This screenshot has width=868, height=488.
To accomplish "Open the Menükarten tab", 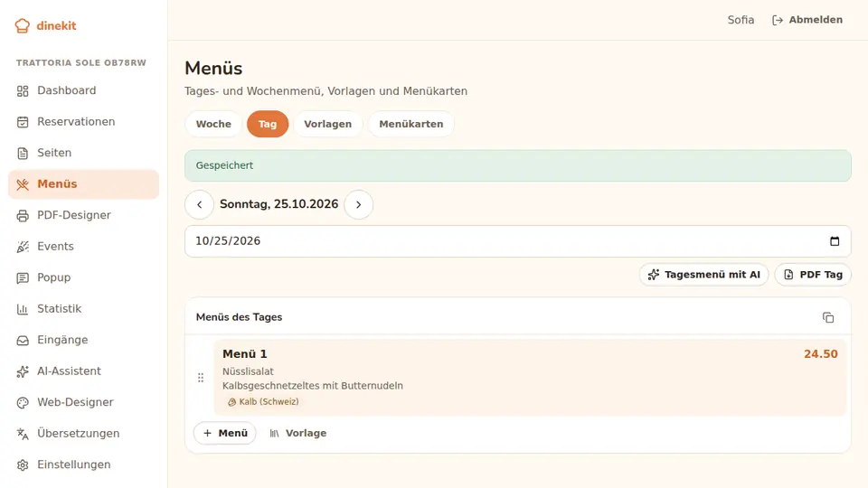I will coord(410,124).
